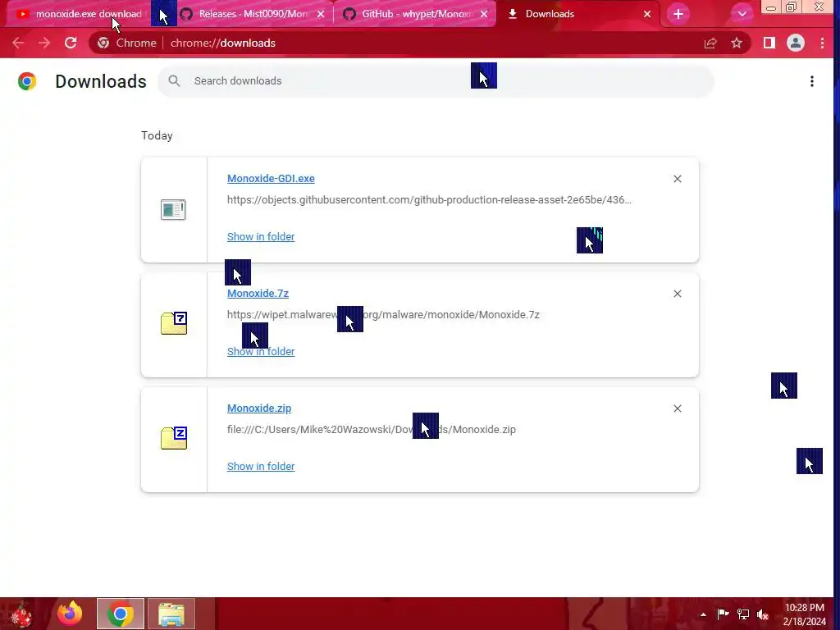The image size is (840, 630).
Task: Remove Monoxide.7z from the list
Action: pyautogui.click(x=677, y=294)
